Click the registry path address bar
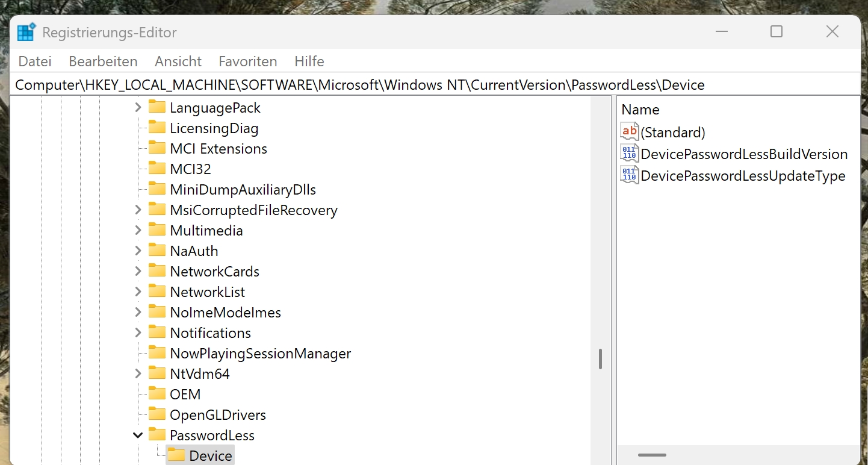 click(x=435, y=85)
